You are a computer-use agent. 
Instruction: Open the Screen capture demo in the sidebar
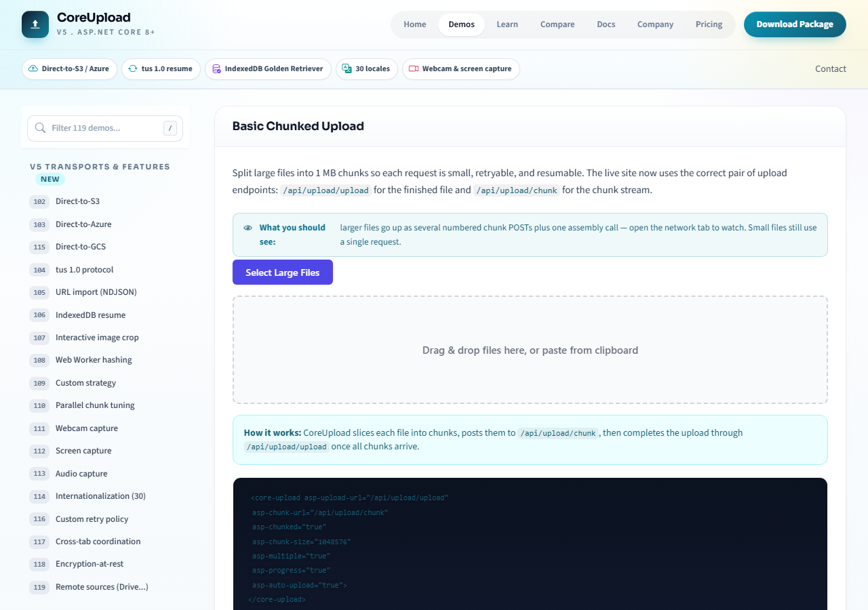click(x=105, y=451)
